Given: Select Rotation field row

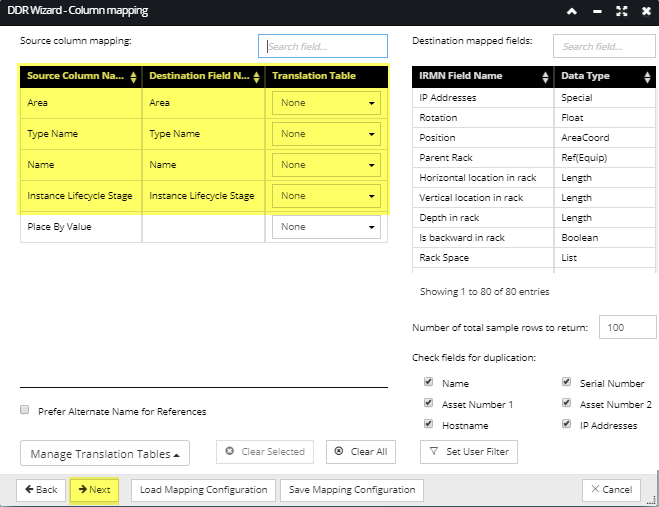Looking at the screenshot, I should (534, 118).
